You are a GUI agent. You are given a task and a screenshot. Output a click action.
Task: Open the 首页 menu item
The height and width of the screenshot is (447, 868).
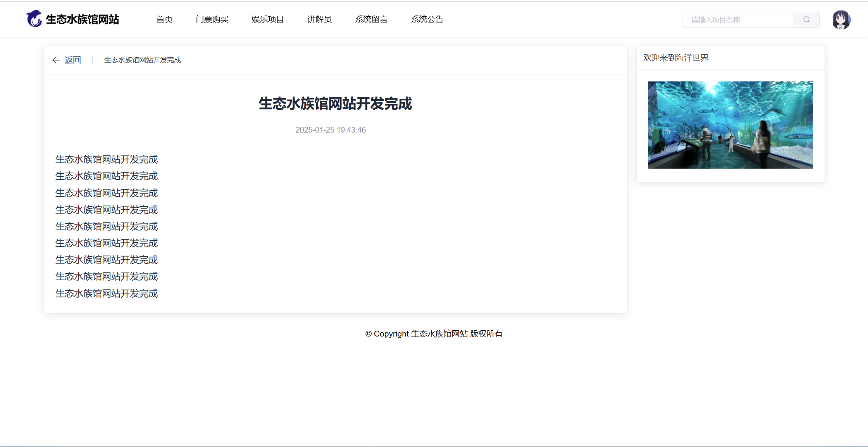click(164, 19)
